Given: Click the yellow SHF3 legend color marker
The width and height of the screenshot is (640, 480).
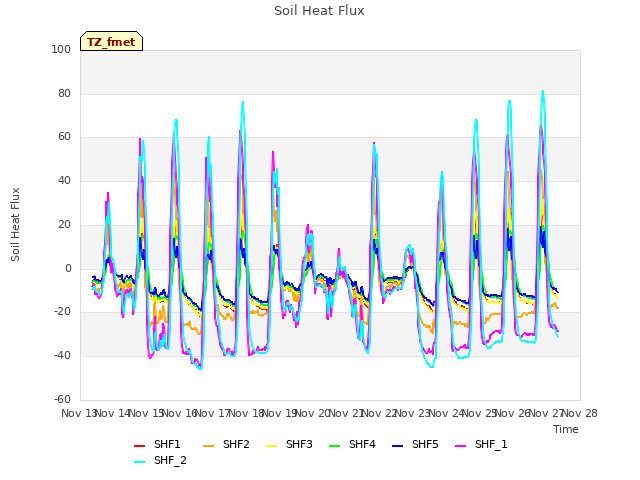Looking at the screenshot, I should [x=272, y=446].
